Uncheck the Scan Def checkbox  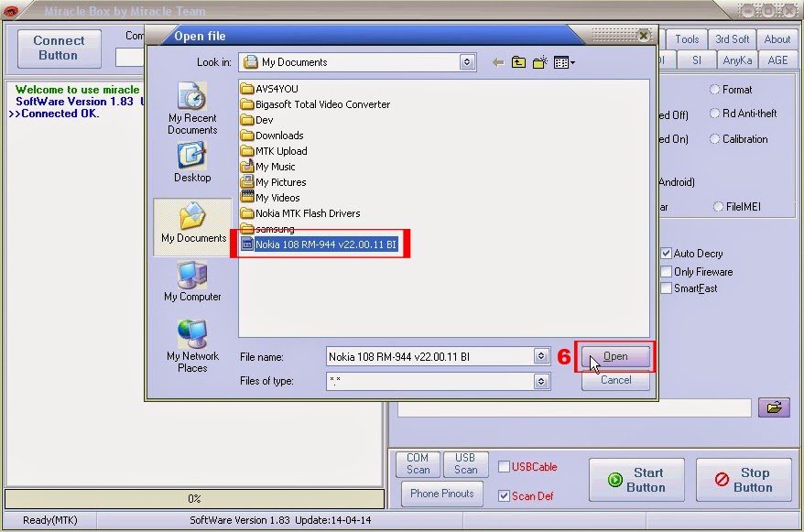pyautogui.click(x=504, y=495)
